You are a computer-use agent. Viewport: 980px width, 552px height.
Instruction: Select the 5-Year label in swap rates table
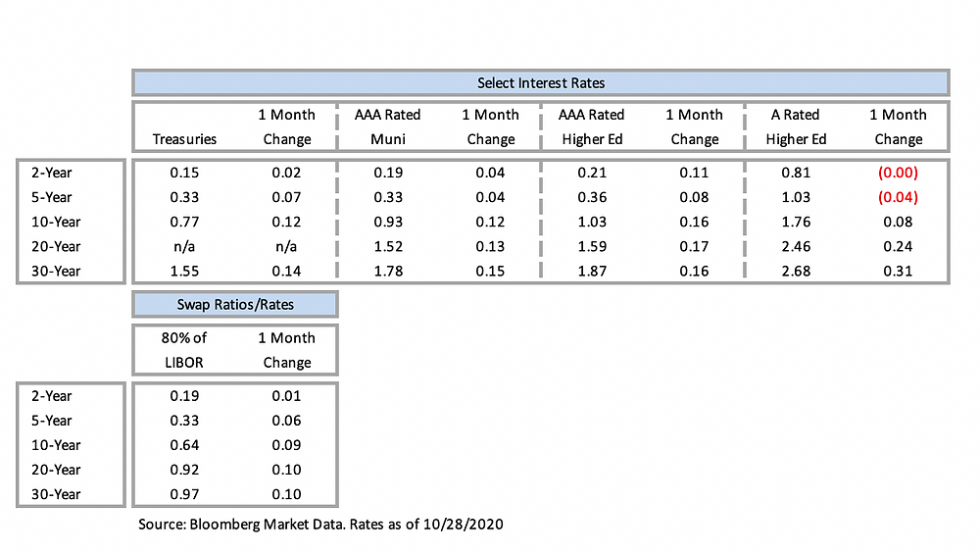pyautogui.click(x=51, y=421)
